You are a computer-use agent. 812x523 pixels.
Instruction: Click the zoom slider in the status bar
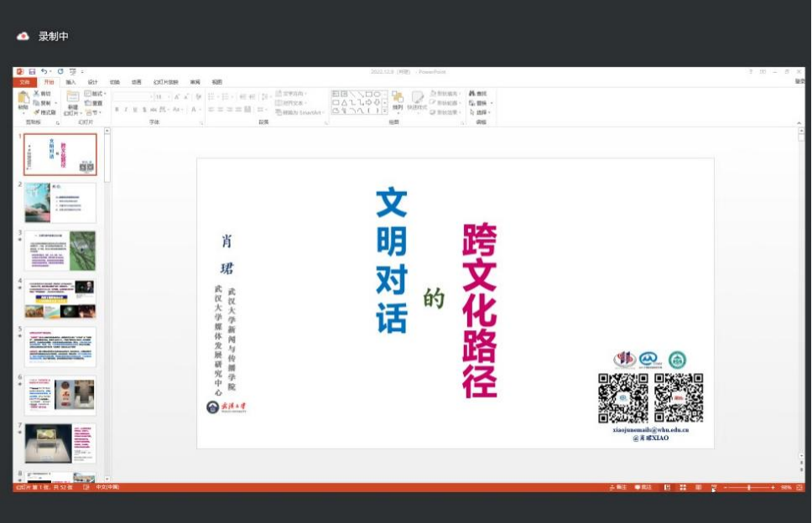(x=749, y=487)
